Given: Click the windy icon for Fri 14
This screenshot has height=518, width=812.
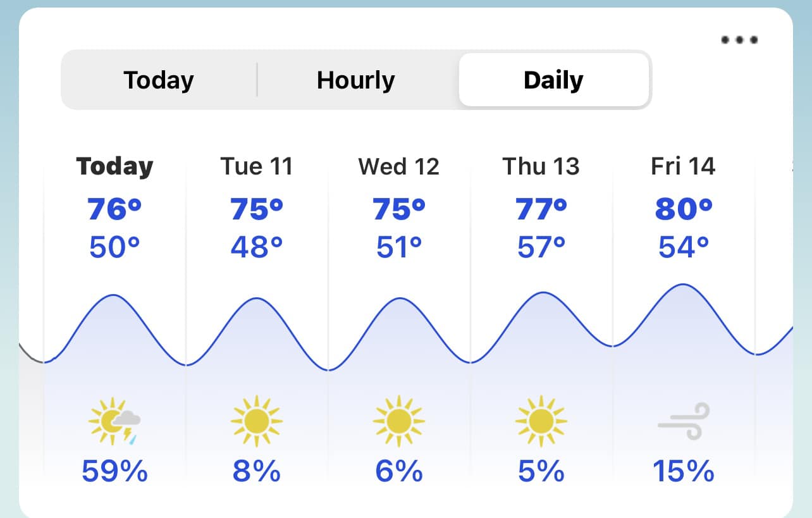Looking at the screenshot, I should point(683,421).
